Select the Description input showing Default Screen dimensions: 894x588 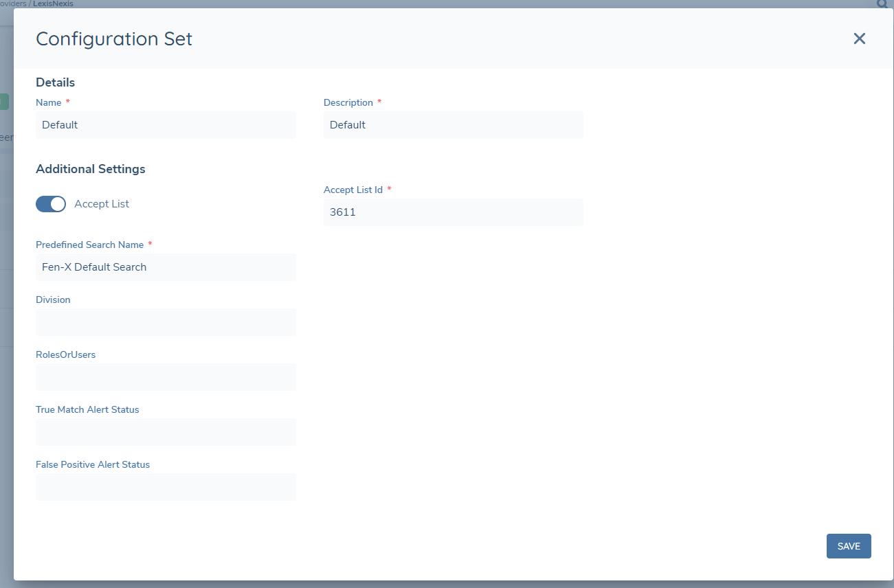(x=453, y=124)
